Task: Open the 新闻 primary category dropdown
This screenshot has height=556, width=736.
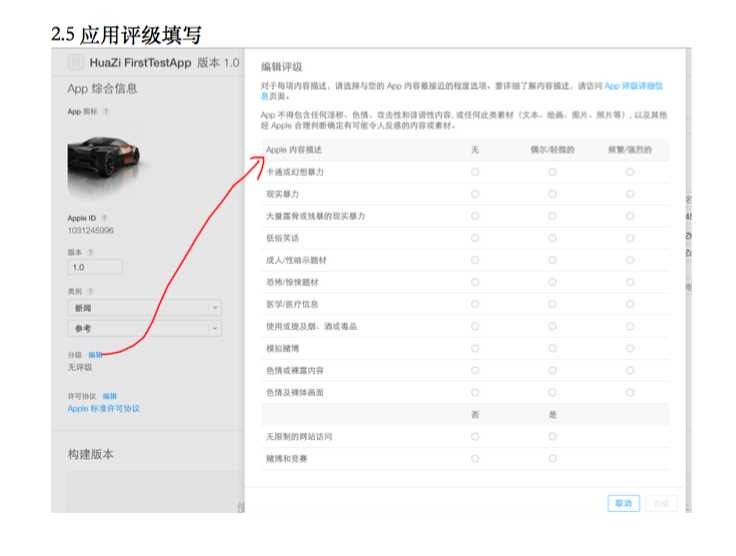Action: (145, 308)
